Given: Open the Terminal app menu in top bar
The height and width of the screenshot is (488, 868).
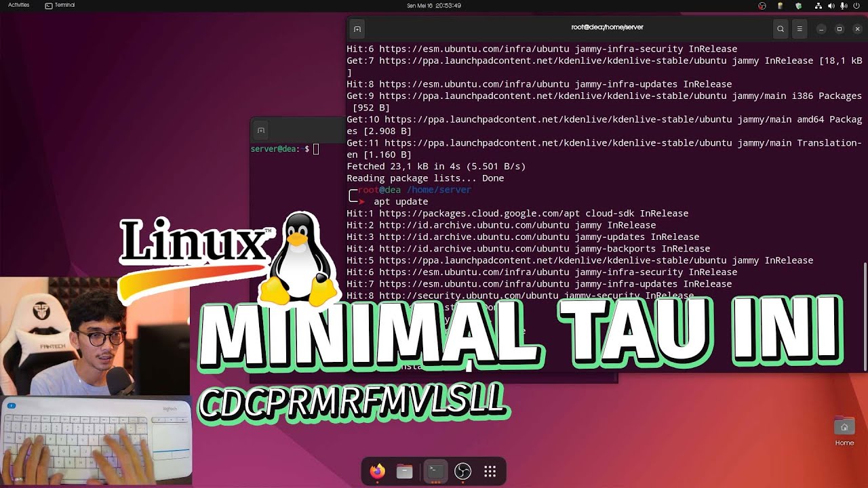Looking at the screenshot, I should 60,5.
